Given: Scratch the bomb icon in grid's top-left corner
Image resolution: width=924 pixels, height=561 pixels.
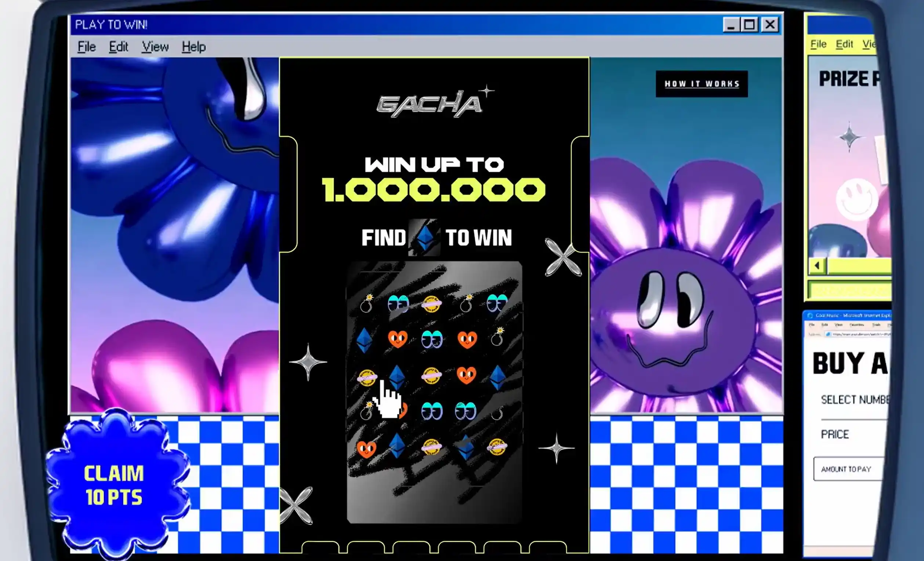Looking at the screenshot, I should [366, 304].
